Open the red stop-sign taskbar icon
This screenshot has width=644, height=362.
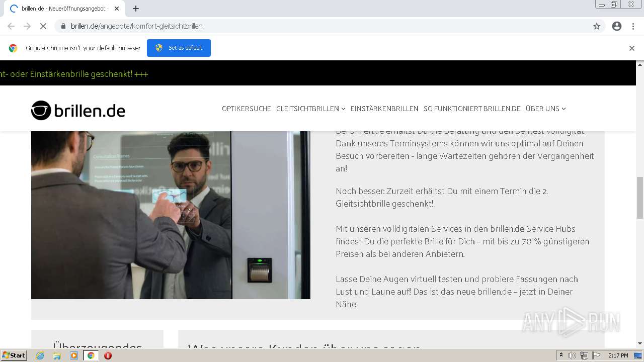tap(108, 355)
